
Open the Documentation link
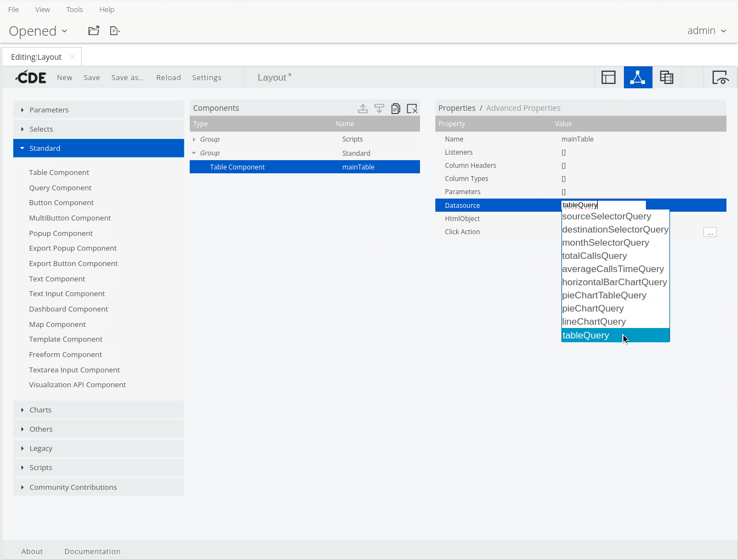tap(92, 551)
